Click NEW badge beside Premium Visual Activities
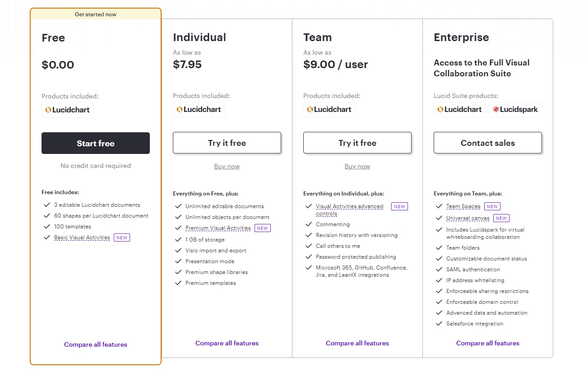The width and height of the screenshot is (588, 372). coord(263,228)
